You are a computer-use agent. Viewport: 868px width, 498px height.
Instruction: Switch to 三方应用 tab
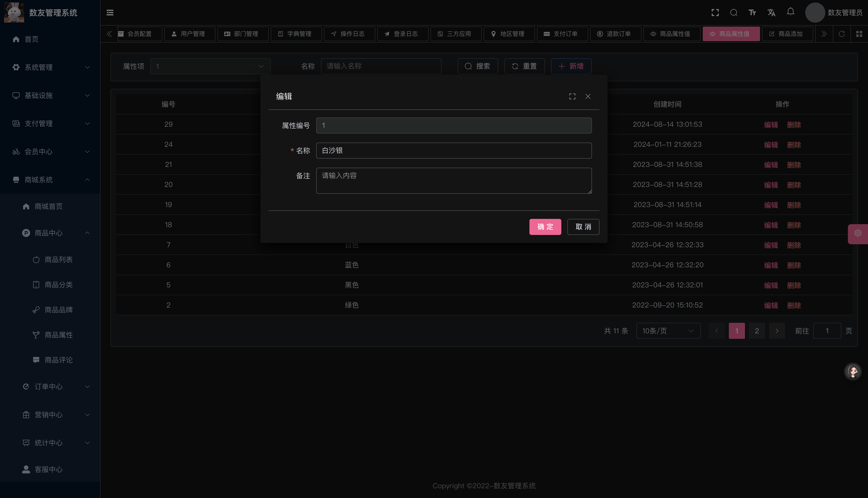pyautogui.click(x=456, y=34)
